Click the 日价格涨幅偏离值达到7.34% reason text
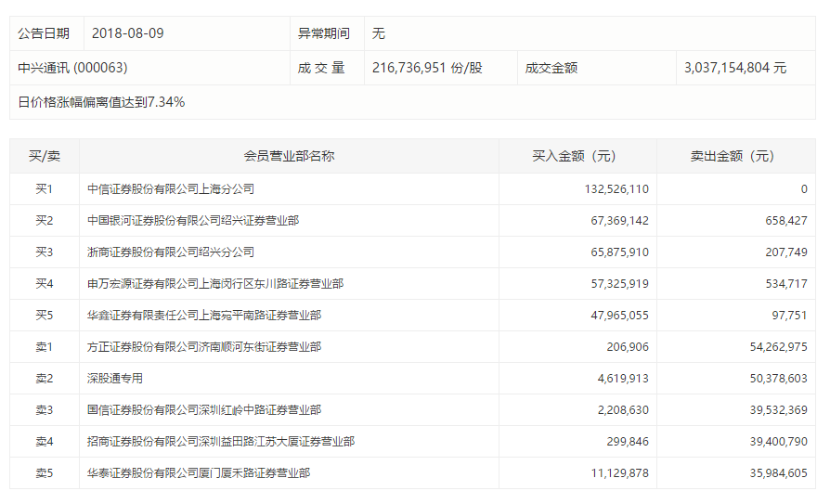Image resolution: width=830 pixels, height=504 pixels. pyautogui.click(x=101, y=102)
